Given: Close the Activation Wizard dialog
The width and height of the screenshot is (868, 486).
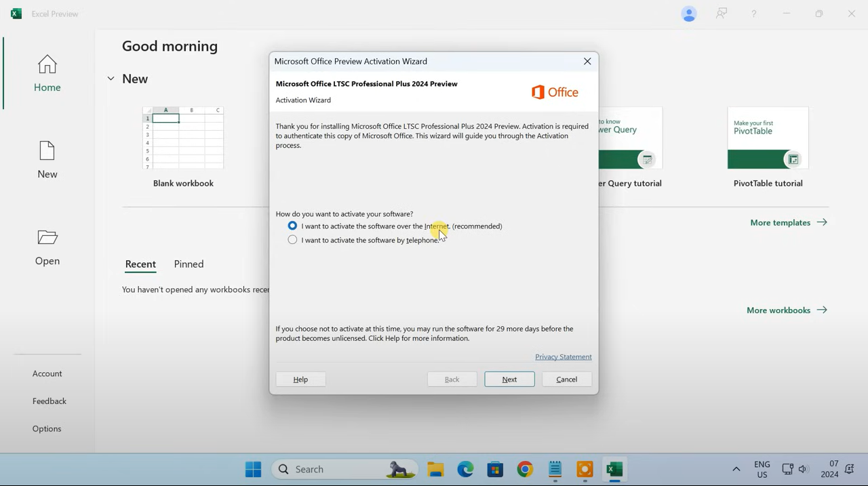Looking at the screenshot, I should pyautogui.click(x=587, y=61).
